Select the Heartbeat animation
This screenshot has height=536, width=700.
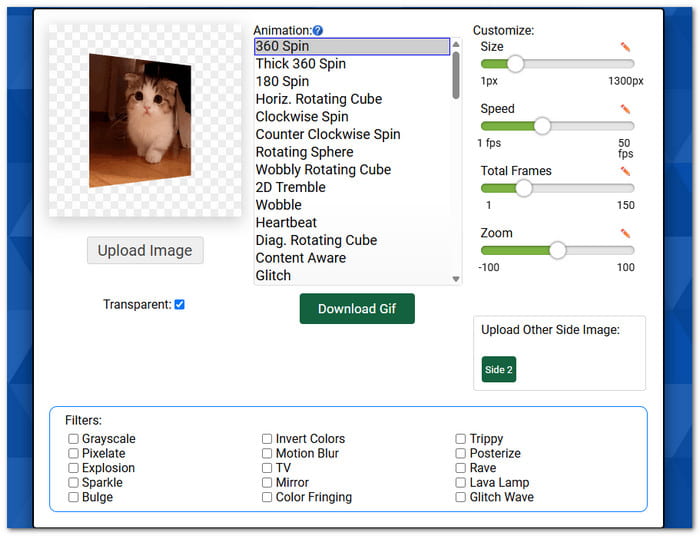[x=352, y=223]
